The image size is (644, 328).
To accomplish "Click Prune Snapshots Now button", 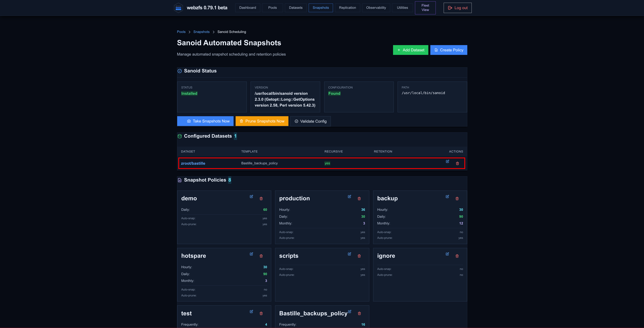I will coord(262,121).
